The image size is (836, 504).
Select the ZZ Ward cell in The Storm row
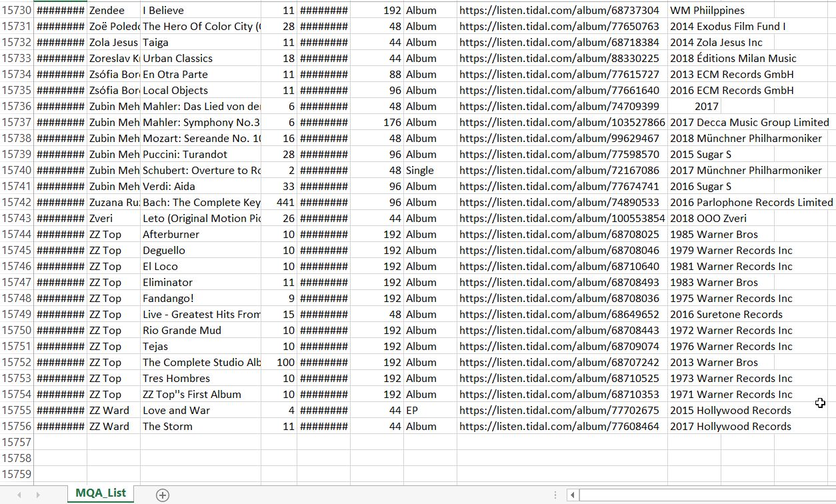(x=114, y=427)
